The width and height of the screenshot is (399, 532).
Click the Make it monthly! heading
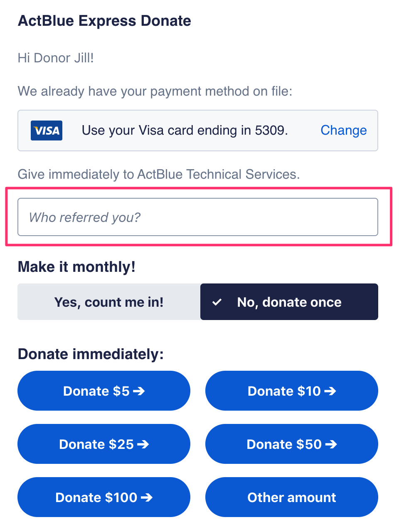pyautogui.click(x=76, y=267)
